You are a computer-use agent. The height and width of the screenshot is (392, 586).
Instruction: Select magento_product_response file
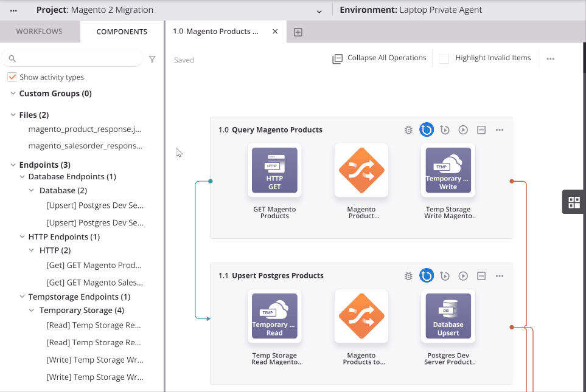click(x=85, y=129)
